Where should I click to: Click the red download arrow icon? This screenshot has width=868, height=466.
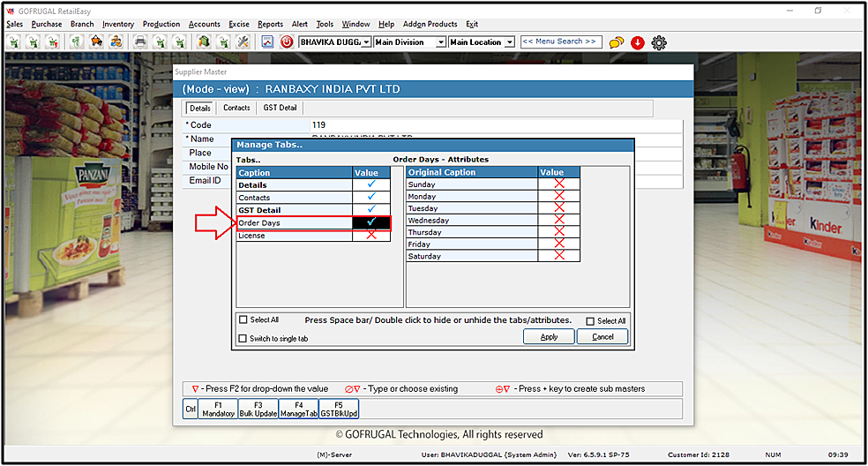638,41
